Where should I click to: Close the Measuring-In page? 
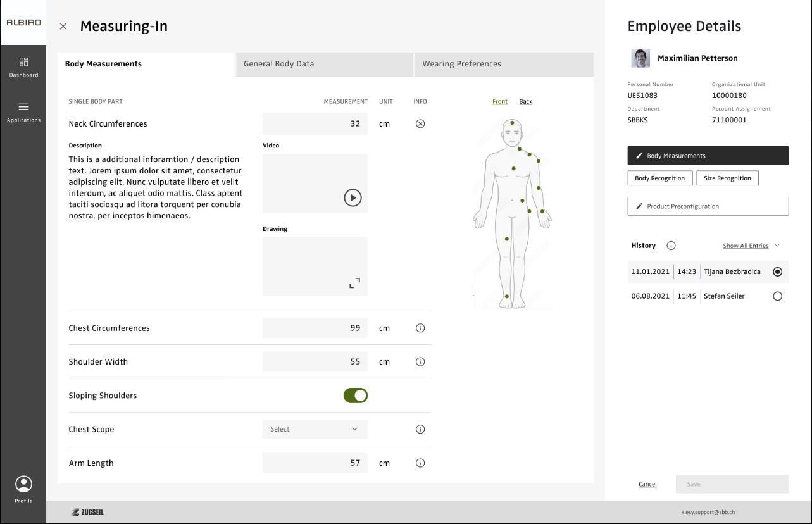tap(63, 27)
